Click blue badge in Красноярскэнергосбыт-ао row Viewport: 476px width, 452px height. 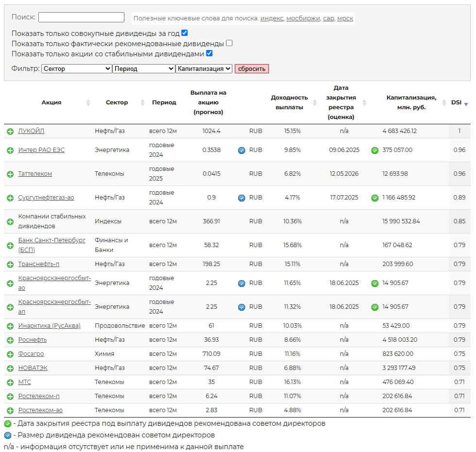[x=242, y=284]
